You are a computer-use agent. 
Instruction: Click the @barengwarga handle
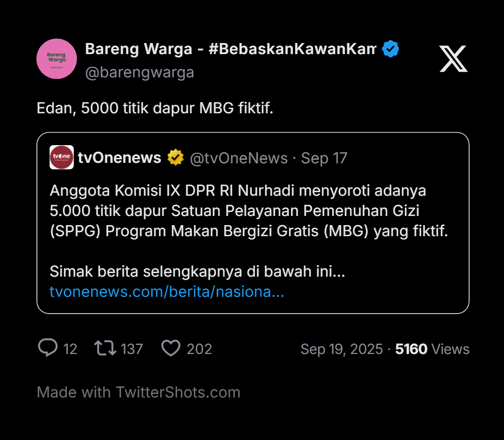coord(140,72)
